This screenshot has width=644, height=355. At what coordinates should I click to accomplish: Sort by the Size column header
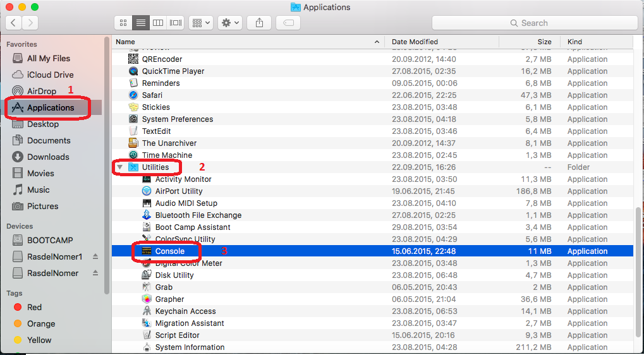click(x=530, y=42)
